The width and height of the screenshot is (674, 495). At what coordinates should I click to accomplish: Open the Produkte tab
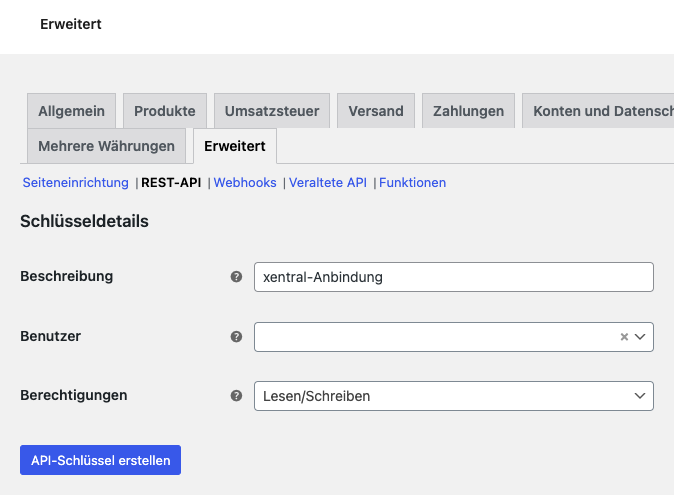(x=165, y=111)
